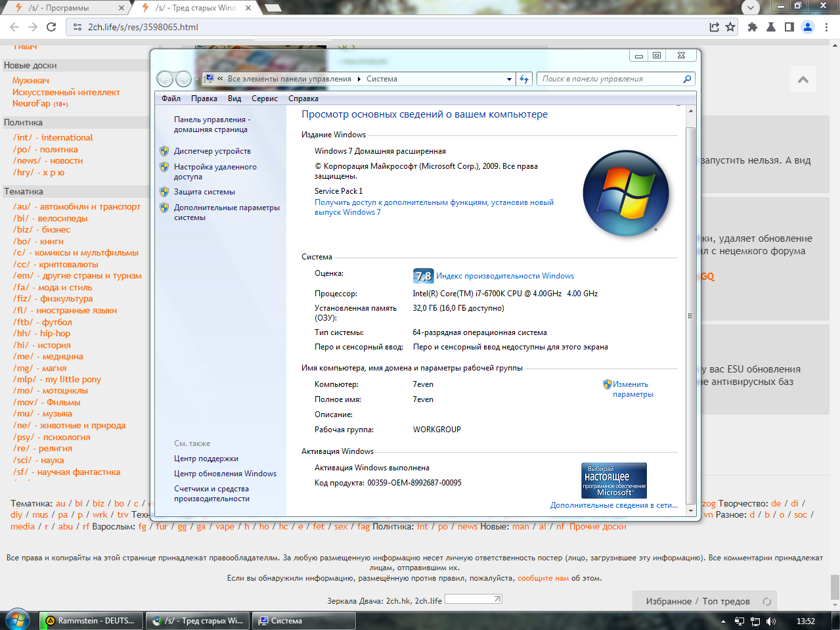Click Control Panel back navigation button
The height and width of the screenshot is (630, 840).
point(165,79)
